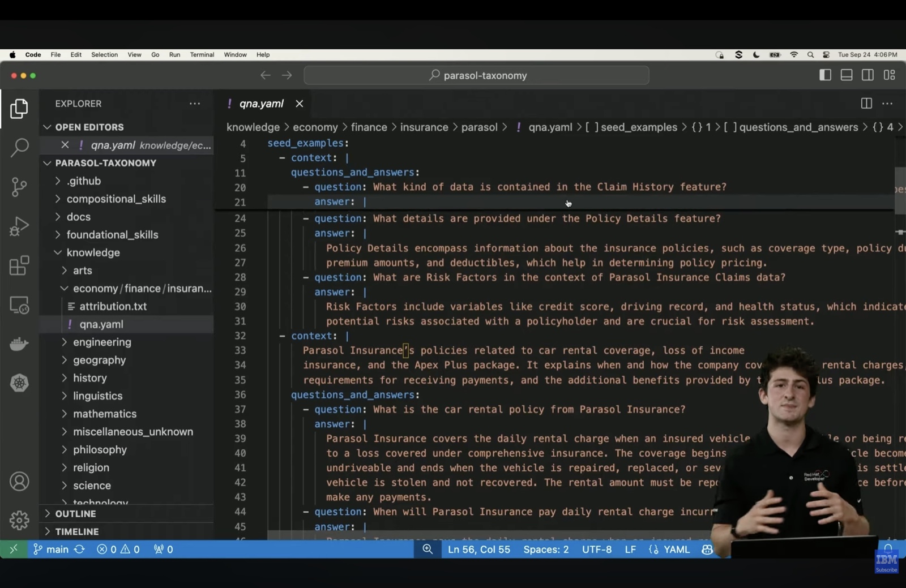This screenshot has width=906, height=588.
Task: Open the Manage settings gear
Action: click(x=19, y=520)
